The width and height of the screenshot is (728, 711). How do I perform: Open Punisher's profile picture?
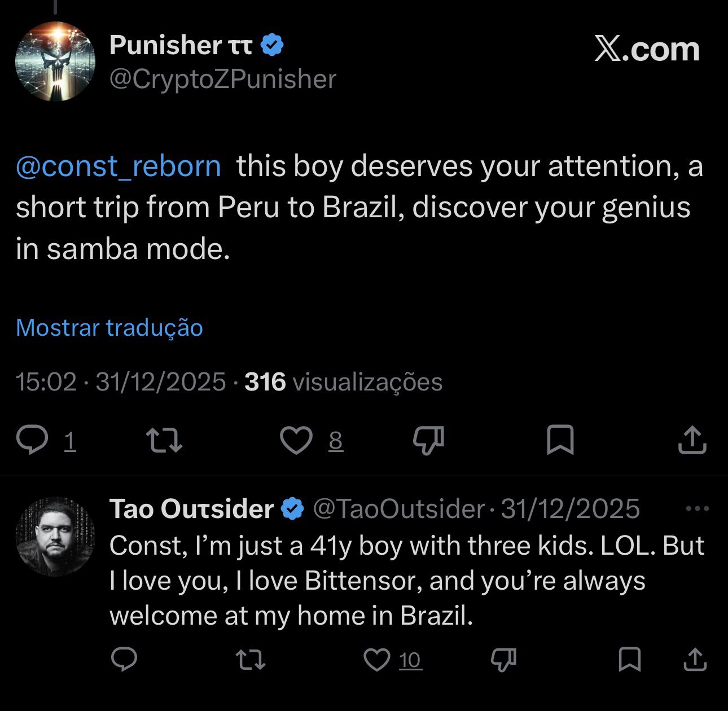click(55, 62)
